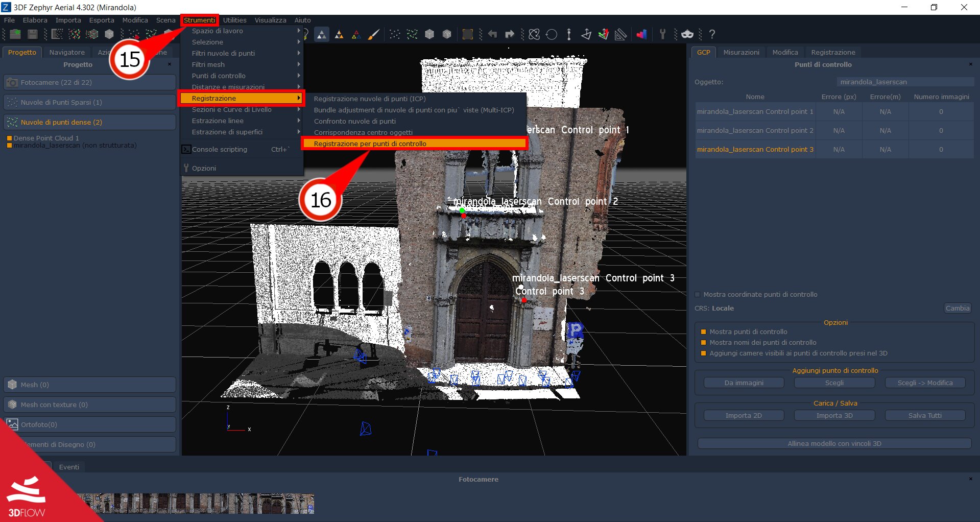Click Scegli -> Modifica button
The width and height of the screenshot is (980, 522).
[x=925, y=383]
